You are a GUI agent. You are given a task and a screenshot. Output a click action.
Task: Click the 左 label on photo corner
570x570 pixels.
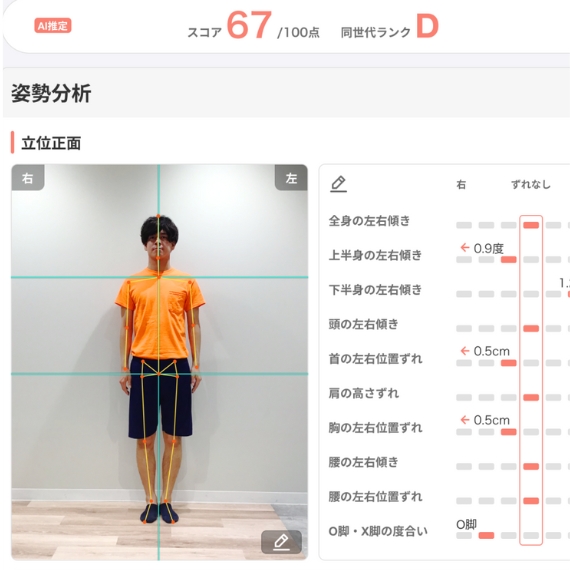pos(291,177)
